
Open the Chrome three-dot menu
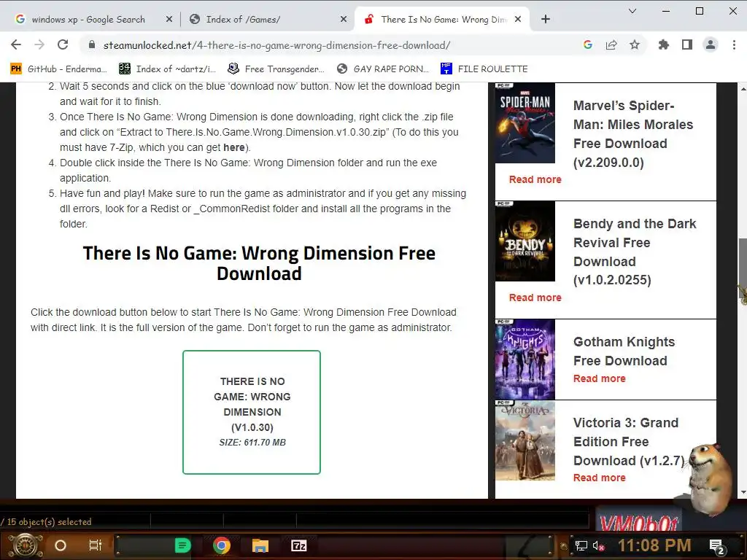734,44
